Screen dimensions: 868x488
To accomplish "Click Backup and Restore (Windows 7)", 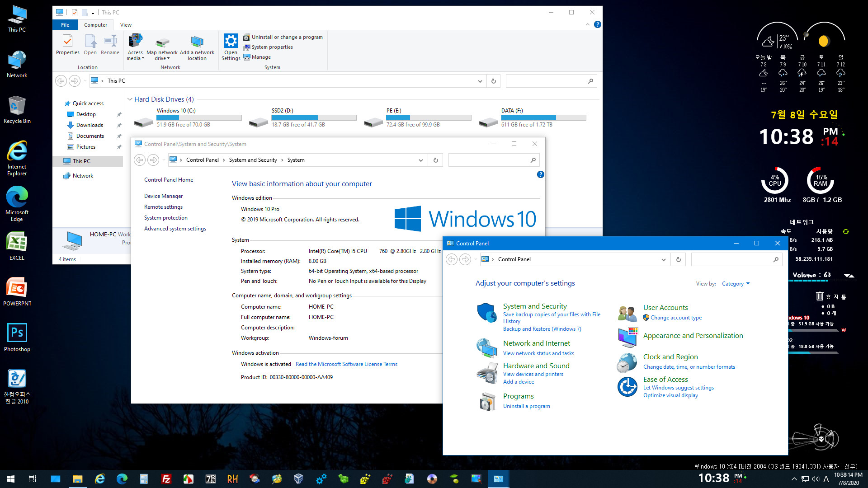I will click(542, 329).
